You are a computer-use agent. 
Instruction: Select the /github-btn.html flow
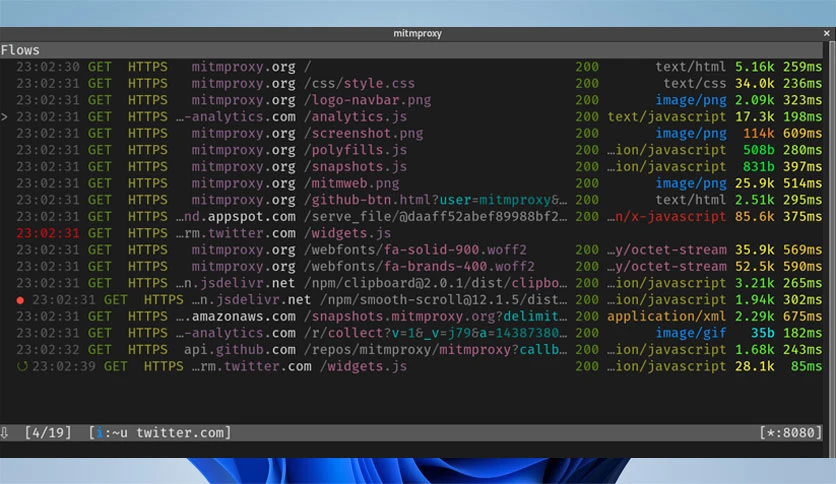click(x=411, y=200)
